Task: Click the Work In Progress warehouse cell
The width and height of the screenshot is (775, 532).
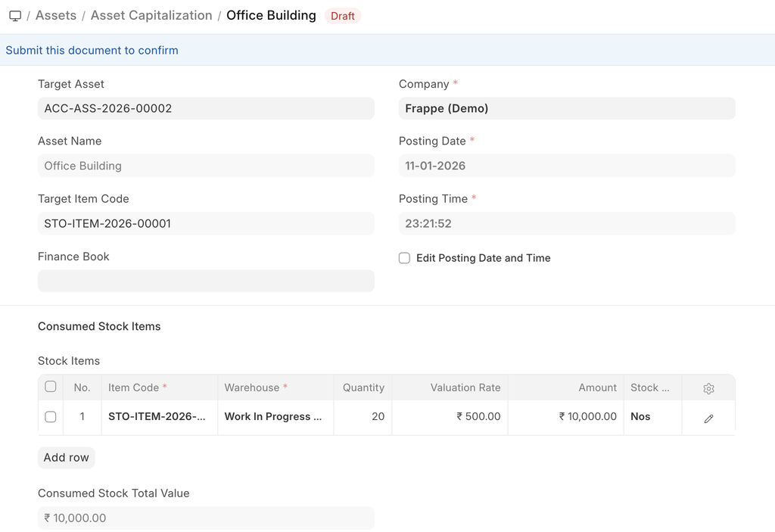Action: tap(275, 417)
